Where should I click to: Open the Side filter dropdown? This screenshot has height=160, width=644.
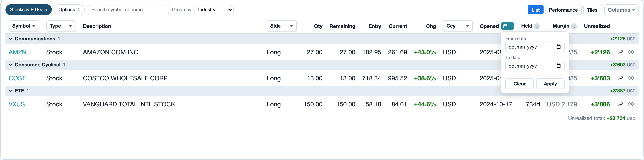pos(282,26)
